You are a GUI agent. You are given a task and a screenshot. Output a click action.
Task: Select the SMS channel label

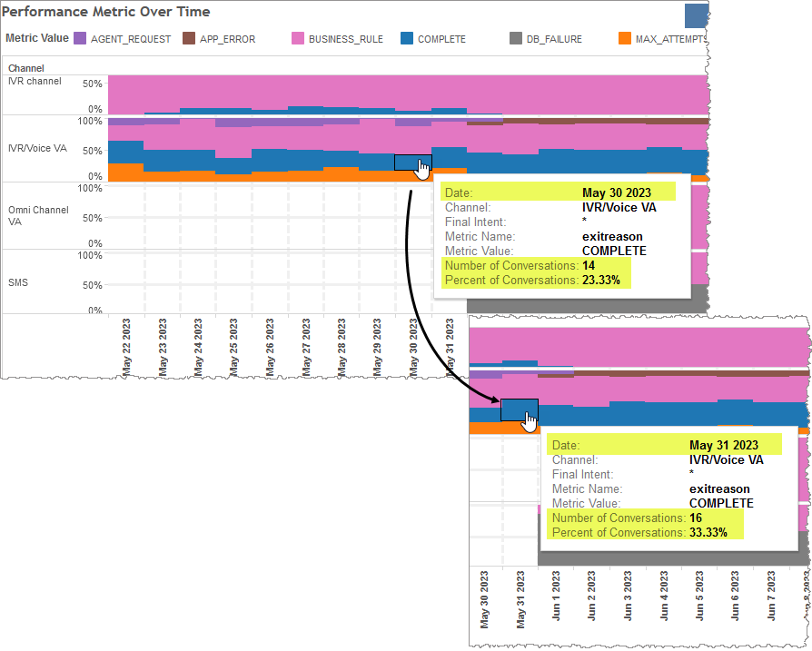(18, 282)
